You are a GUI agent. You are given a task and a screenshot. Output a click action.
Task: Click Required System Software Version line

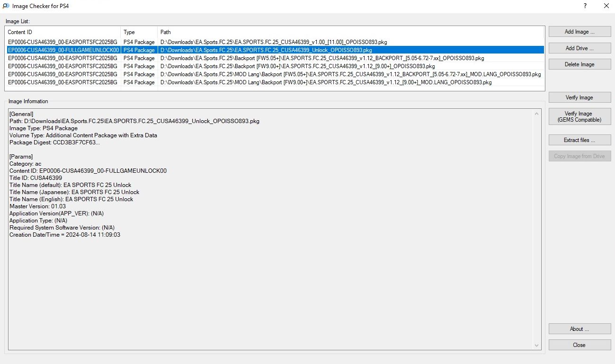[62, 228]
